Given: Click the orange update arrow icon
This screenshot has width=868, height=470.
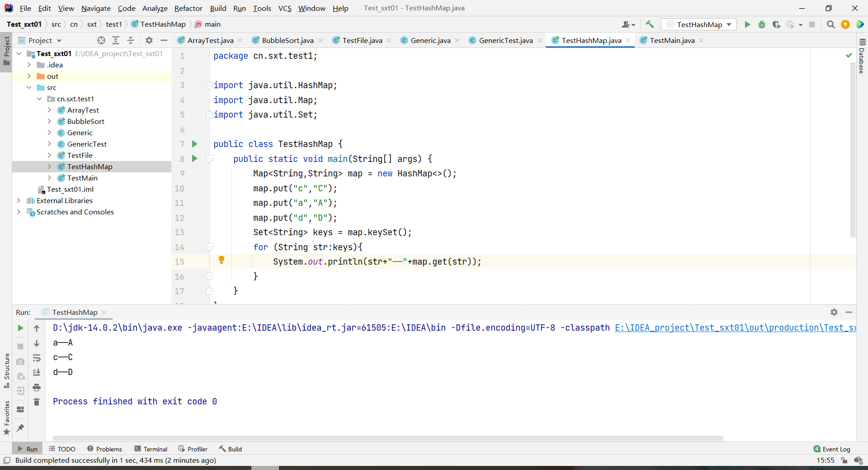Looking at the screenshot, I should click(x=845, y=24).
